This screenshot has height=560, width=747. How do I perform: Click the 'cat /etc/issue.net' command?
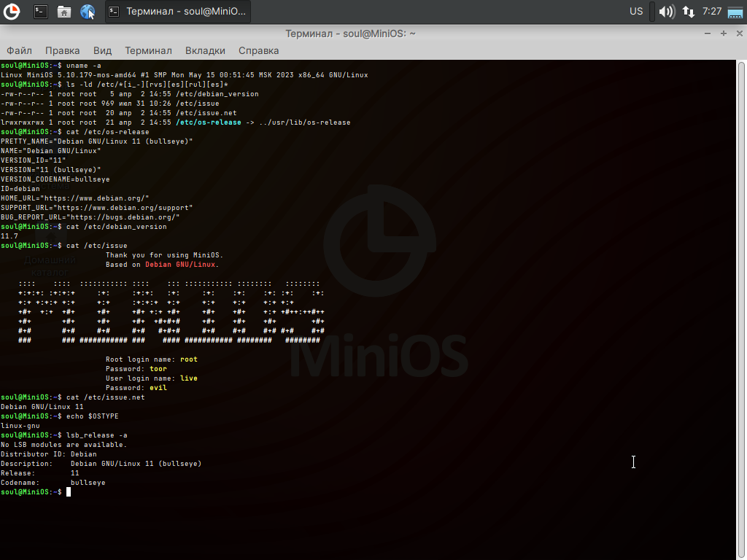(x=105, y=397)
